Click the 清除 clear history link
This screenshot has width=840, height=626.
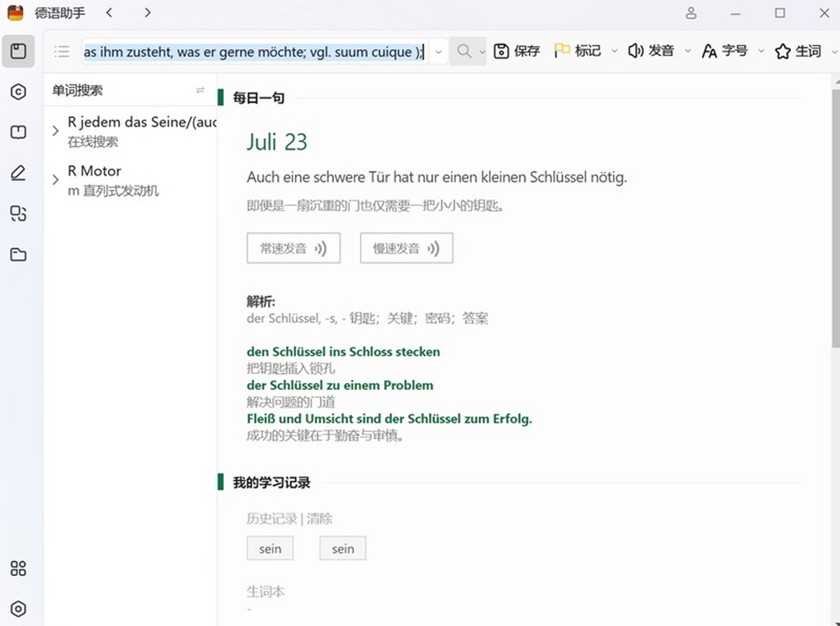(320, 519)
